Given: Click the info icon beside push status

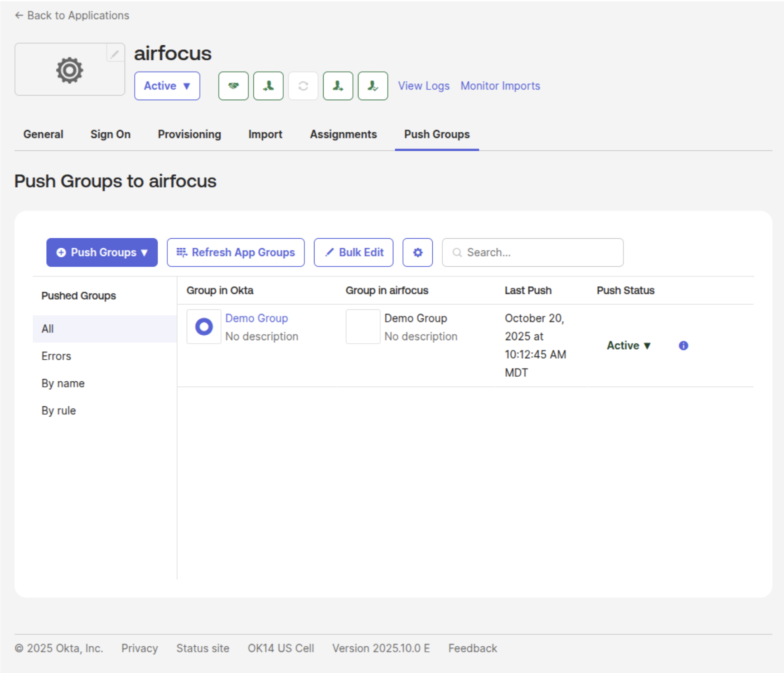Looking at the screenshot, I should pos(683,346).
